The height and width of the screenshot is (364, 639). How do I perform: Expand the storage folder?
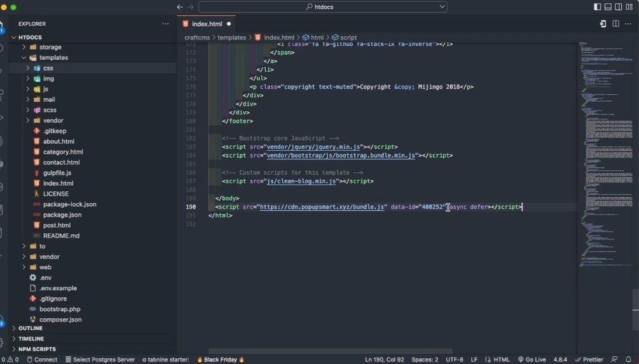[x=50, y=47]
